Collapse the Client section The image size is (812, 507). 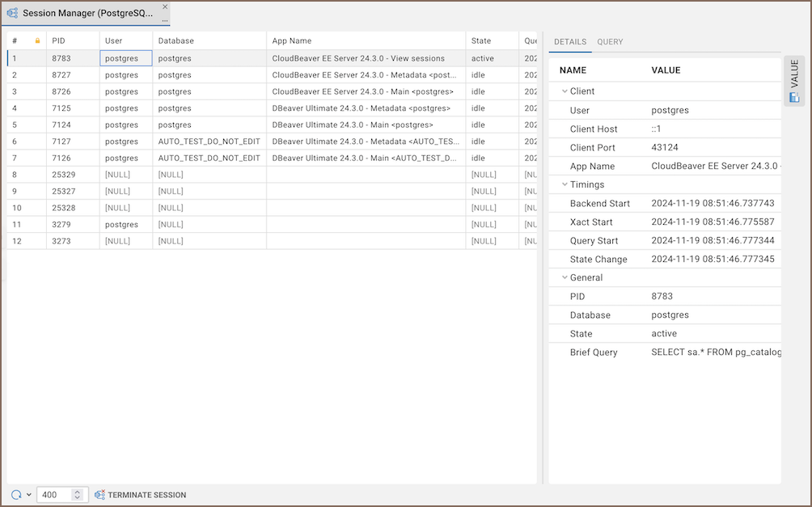point(564,92)
